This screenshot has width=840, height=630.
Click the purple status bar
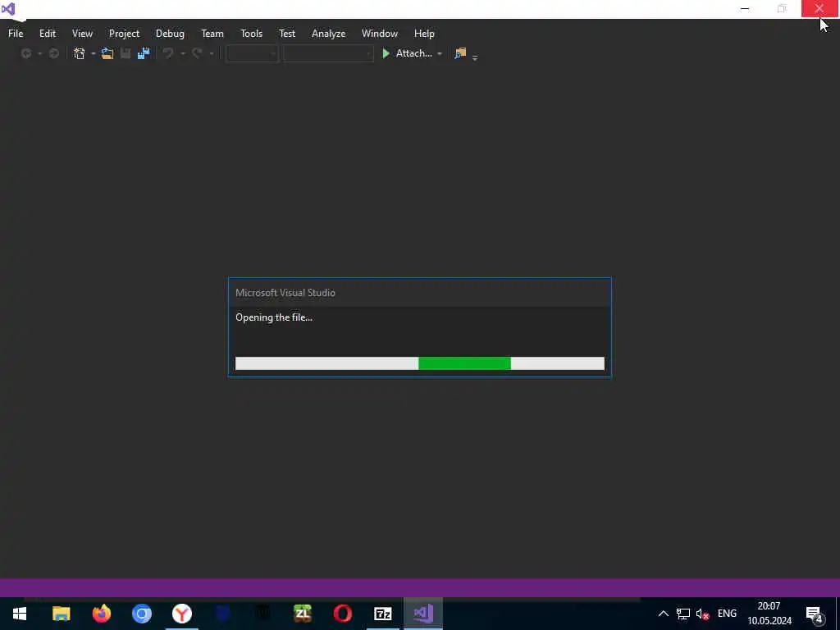[x=420, y=587]
